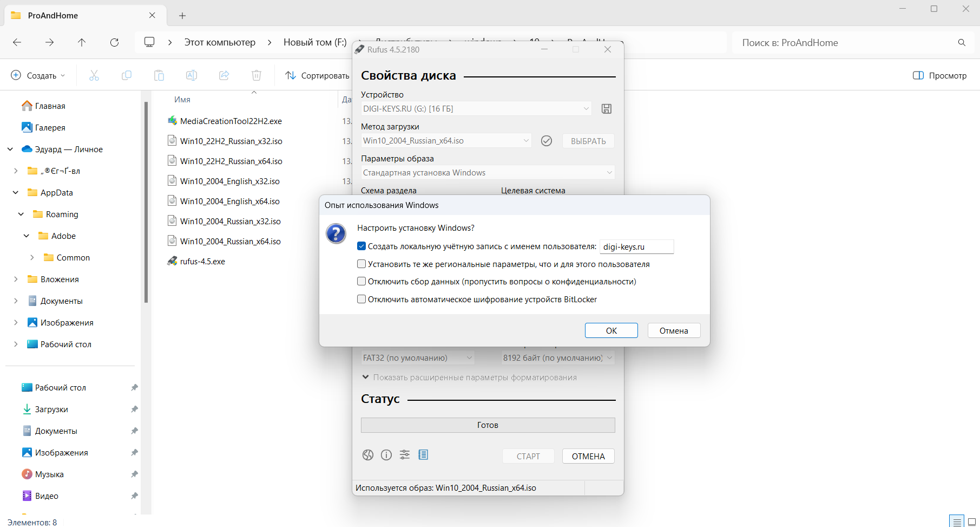
Task: Open Rufus settings sliders icon
Action: coord(405,455)
